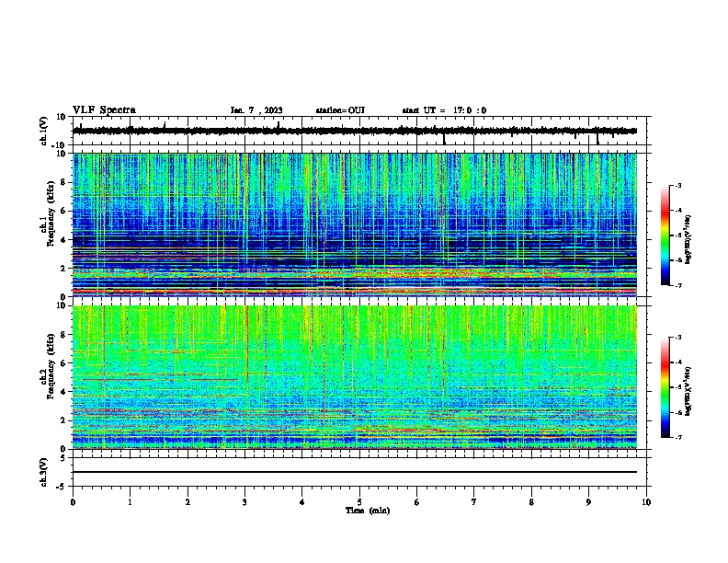The height and width of the screenshot is (563, 728).
Task: Click the ch.1 colorbar "log(PSD)(V²/Hz)" label
Action: click(688, 239)
